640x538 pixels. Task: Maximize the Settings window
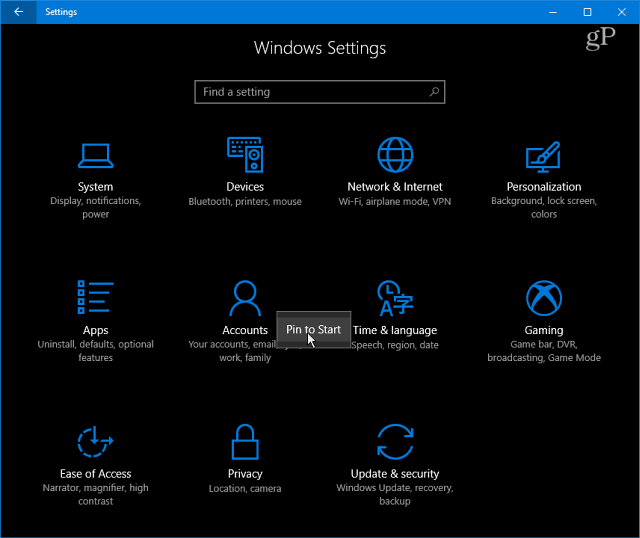coord(587,12)
